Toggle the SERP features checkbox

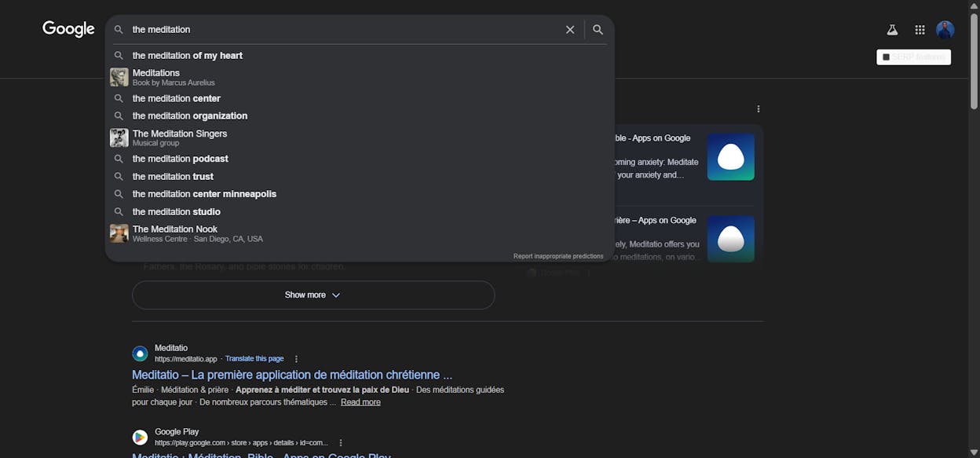(x=887, y=57)
